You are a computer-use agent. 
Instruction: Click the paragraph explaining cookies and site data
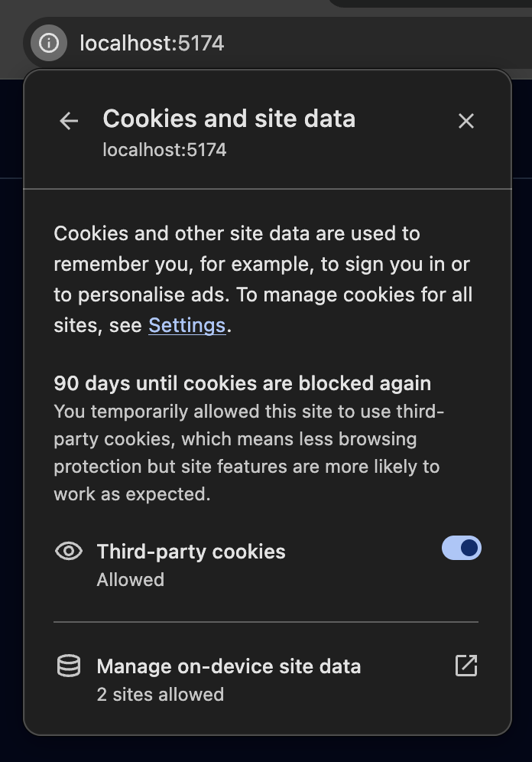point(263,279)
